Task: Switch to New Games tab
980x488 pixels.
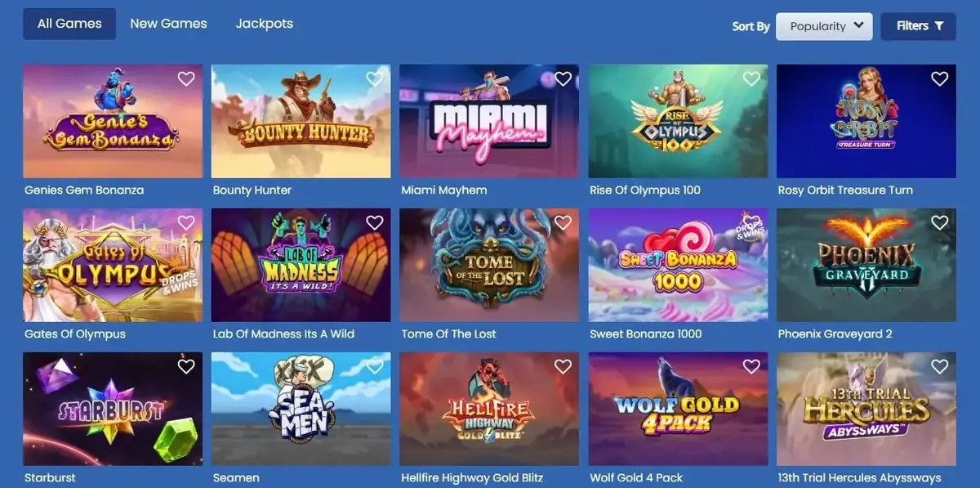Action: click(168, 24)
